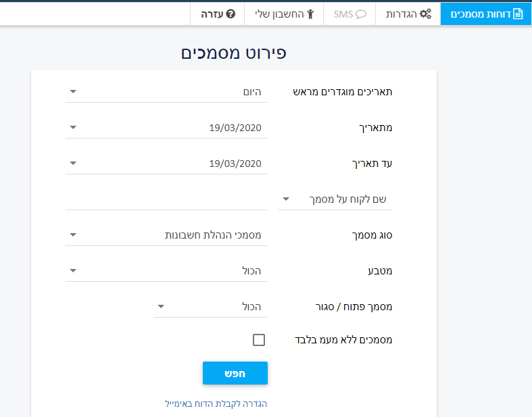Click the question mark help icon
532x417 pixels.
pos(231,14)
